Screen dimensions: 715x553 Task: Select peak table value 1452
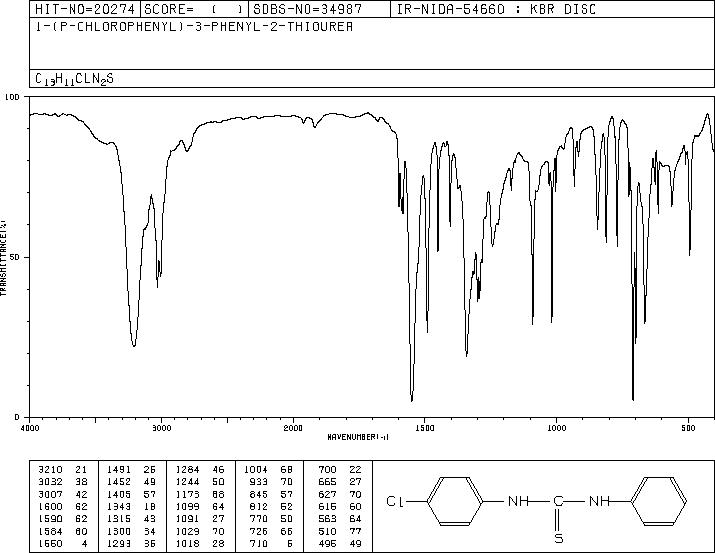click(x=119, y=482)
